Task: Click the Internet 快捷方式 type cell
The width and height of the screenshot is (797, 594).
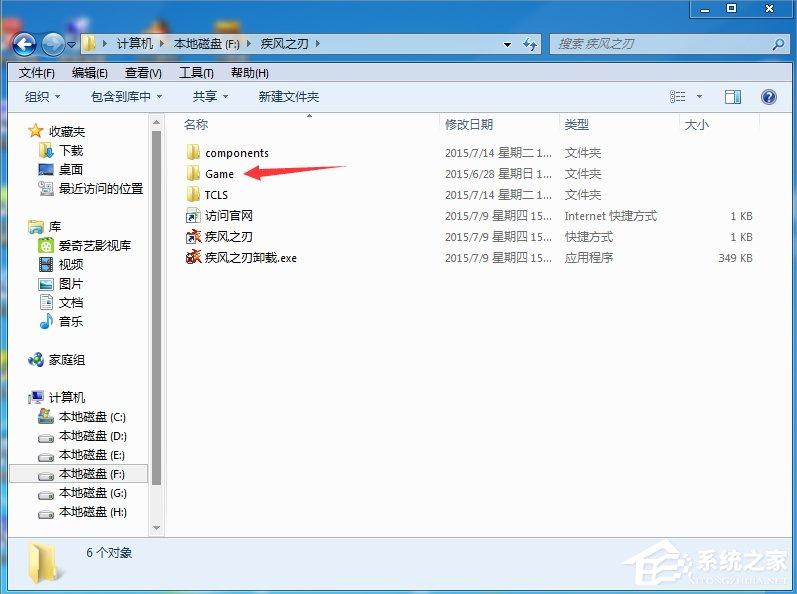Action: click(x=610, y=216)
